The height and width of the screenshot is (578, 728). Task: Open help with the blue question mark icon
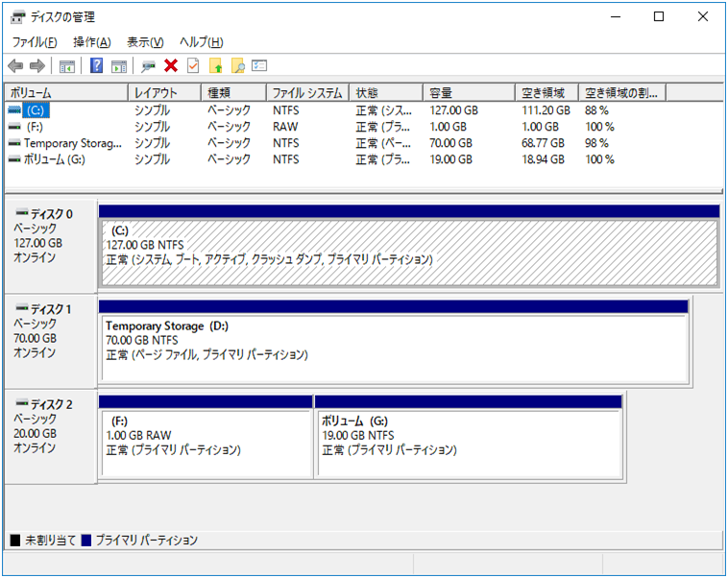tap(97, 66)
